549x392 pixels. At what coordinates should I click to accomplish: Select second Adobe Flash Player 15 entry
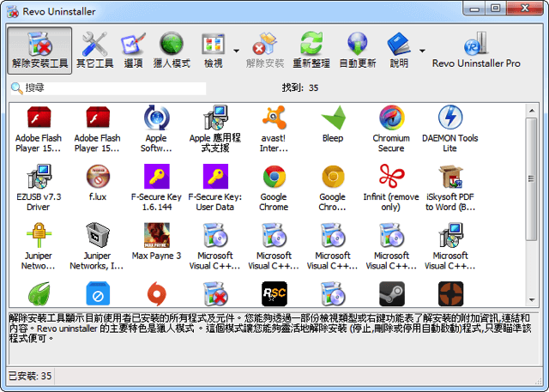pos(97,130)
